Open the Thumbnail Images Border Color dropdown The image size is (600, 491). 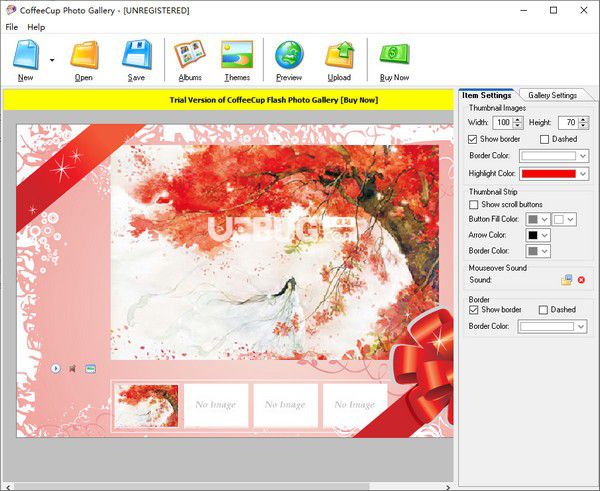583,156
